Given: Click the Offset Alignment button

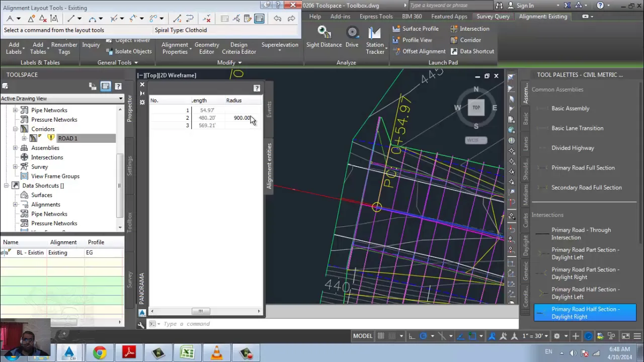Looking at the screenshot, I should pyautogui.click(x=419, y=51).
